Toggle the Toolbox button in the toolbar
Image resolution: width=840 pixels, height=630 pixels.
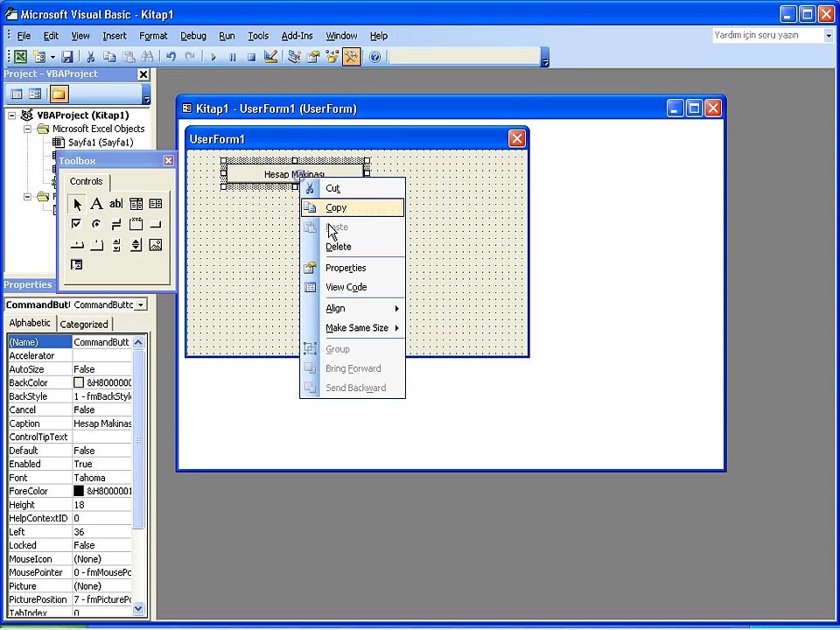click(351, 56)
